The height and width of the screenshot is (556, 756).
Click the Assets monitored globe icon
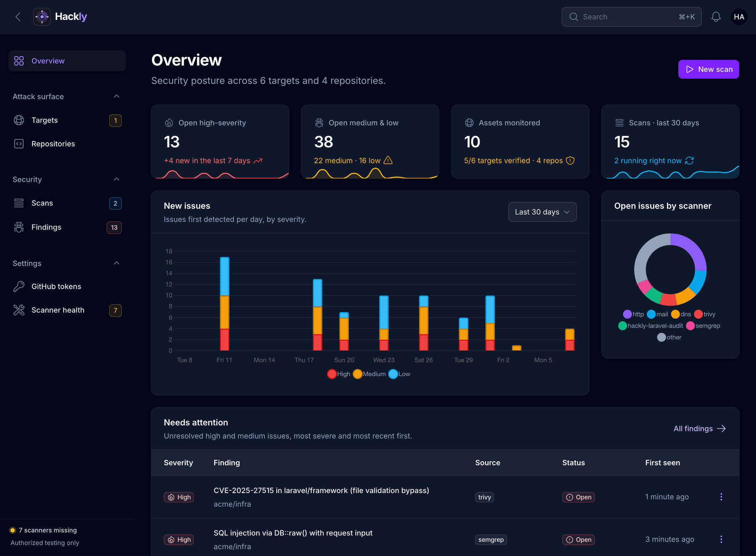(469, 123)
